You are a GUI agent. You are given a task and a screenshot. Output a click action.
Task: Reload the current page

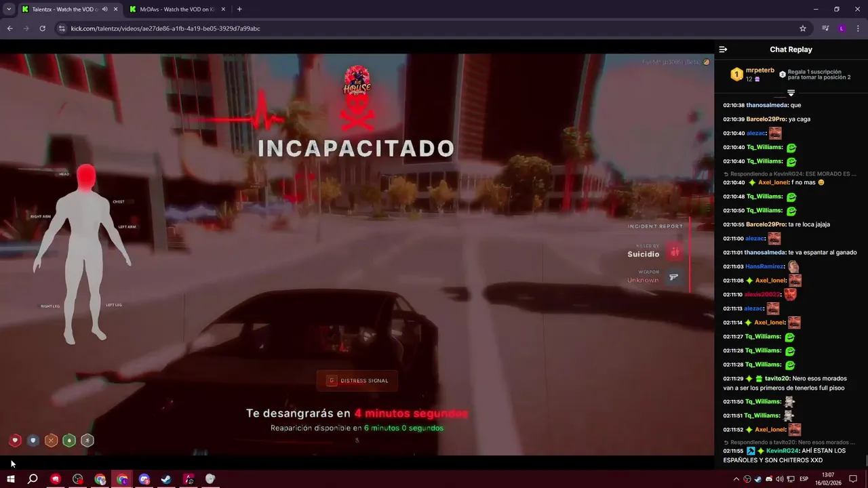[x=42, y=28]
